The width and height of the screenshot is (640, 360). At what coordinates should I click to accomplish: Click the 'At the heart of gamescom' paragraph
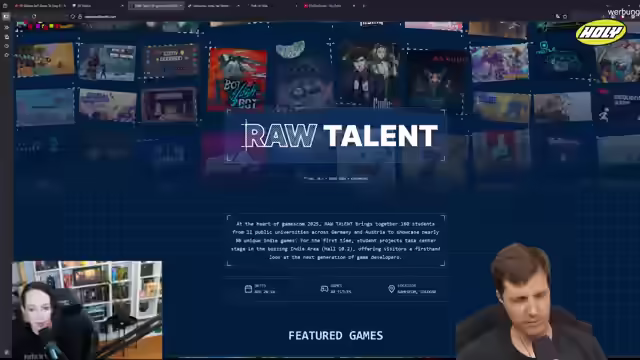[336, 240]
